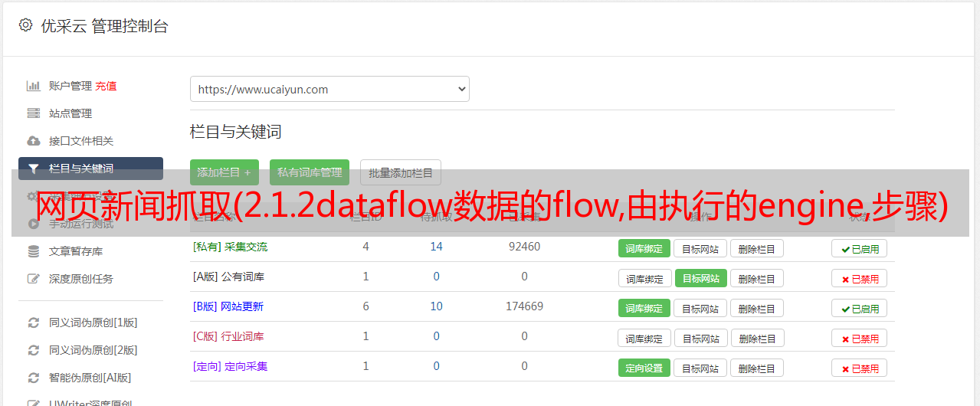Click the refresh icon for 同义词伪原创[2版]
Screen dimensions: 980x406
click(33, 350)
